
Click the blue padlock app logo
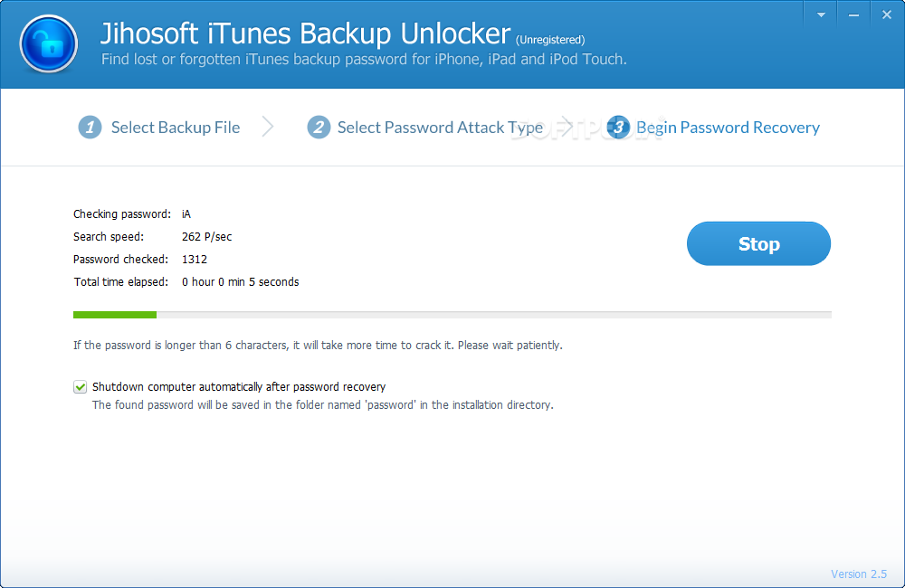(49, 43)
